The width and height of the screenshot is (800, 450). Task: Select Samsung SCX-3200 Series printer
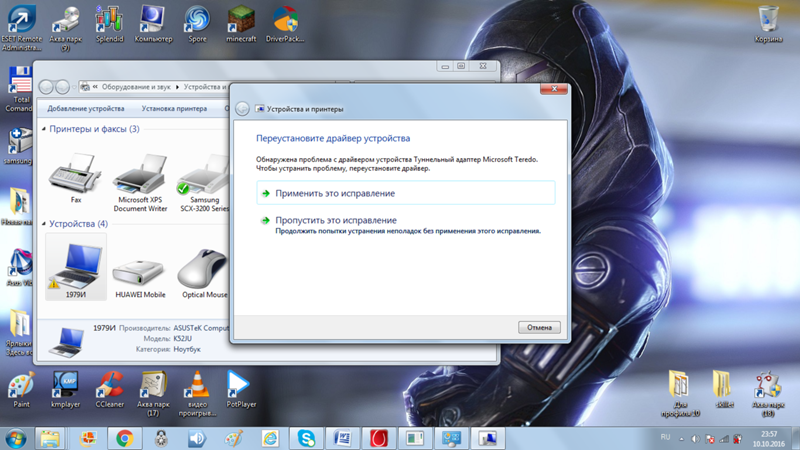(204, 184)
